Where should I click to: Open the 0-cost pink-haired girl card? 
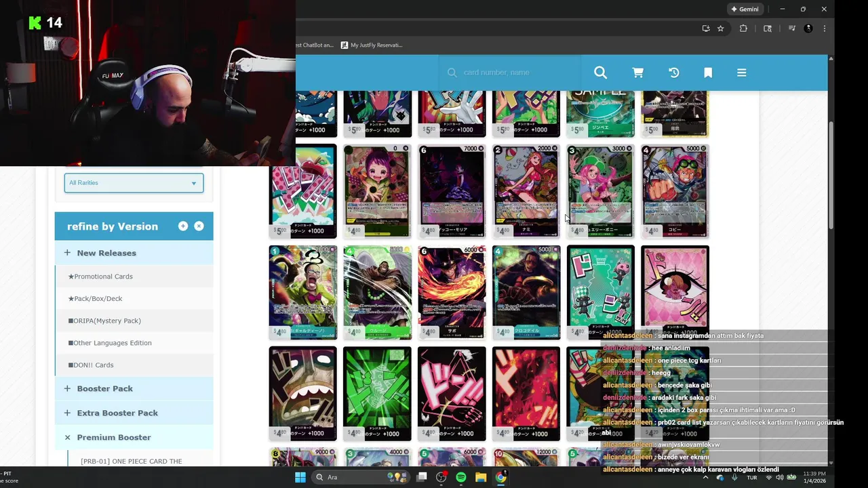point(377,191)
